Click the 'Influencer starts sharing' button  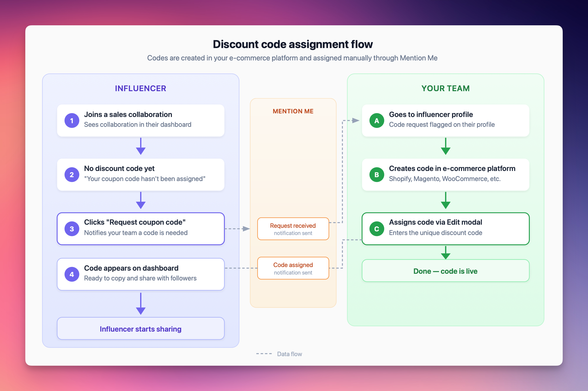point(141,329)
